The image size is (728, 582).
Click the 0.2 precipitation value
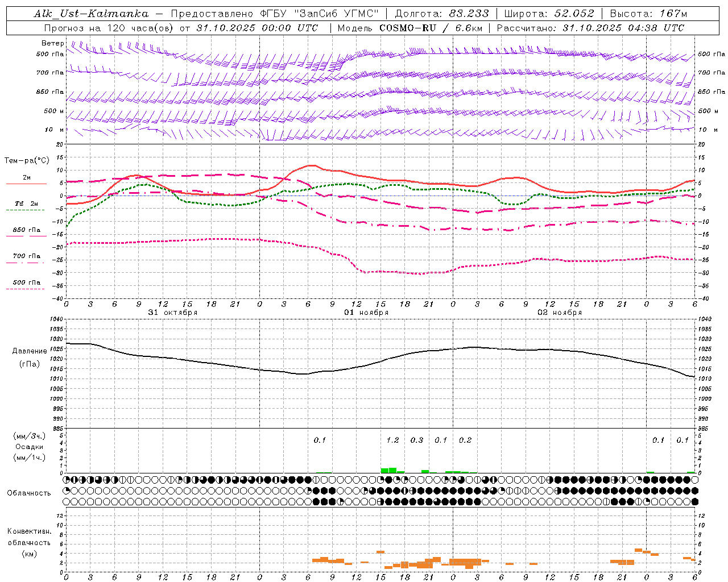[465, 440]
